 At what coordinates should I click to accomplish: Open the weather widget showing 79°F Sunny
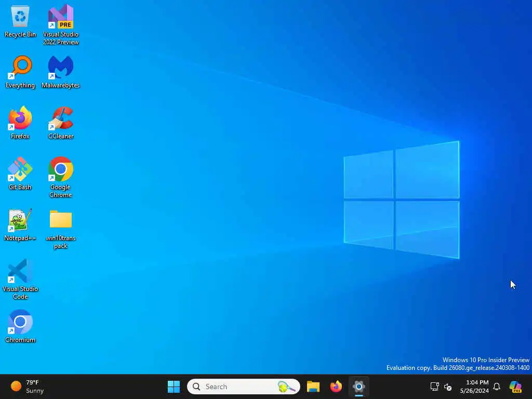[x=27, y=387]
